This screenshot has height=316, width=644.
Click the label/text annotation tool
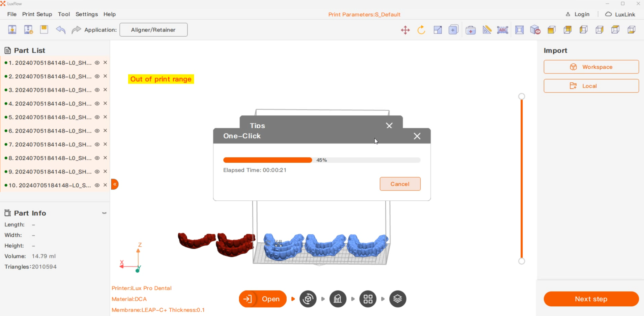tap(503, 29)
